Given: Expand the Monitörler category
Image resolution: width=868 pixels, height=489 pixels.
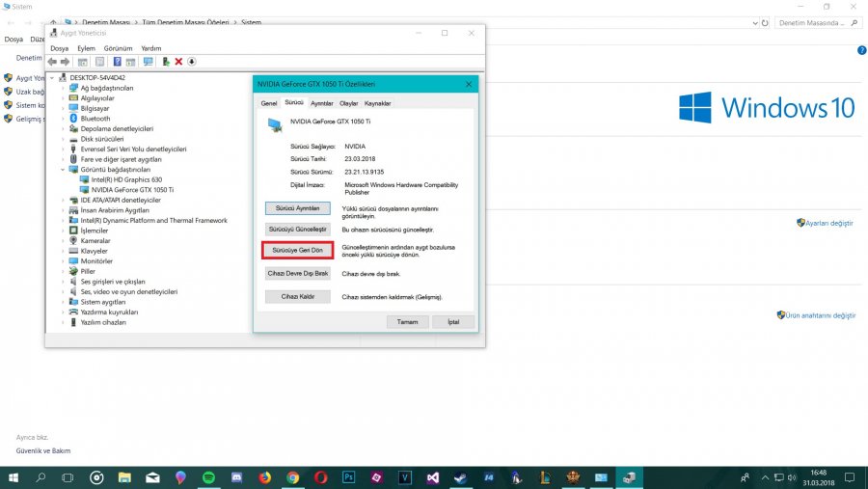Looking at the screenshot, I should [63, 260].
